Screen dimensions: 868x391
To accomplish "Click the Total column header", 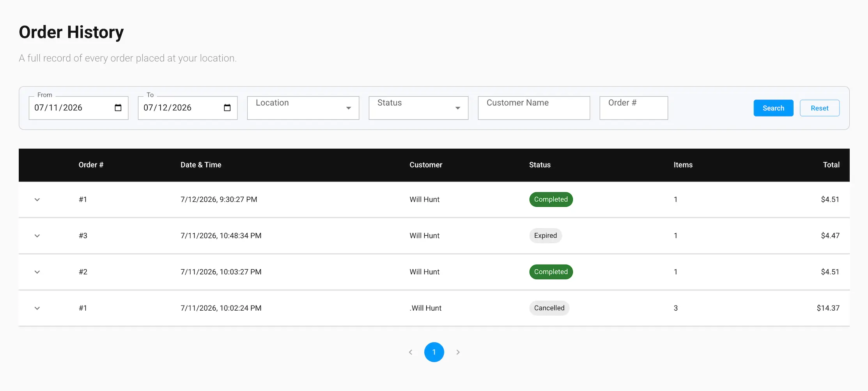I will 831,165.
